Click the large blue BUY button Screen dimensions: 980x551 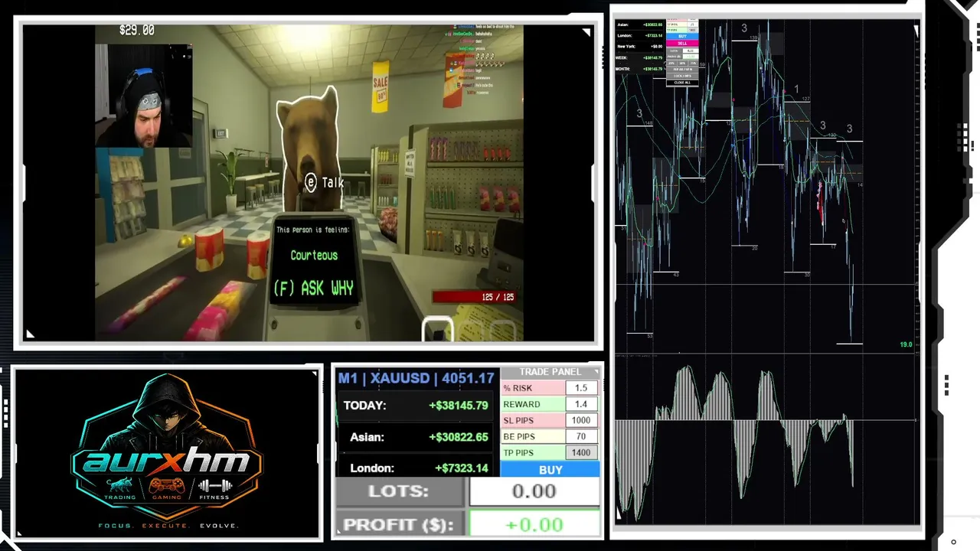coord(550,470)
